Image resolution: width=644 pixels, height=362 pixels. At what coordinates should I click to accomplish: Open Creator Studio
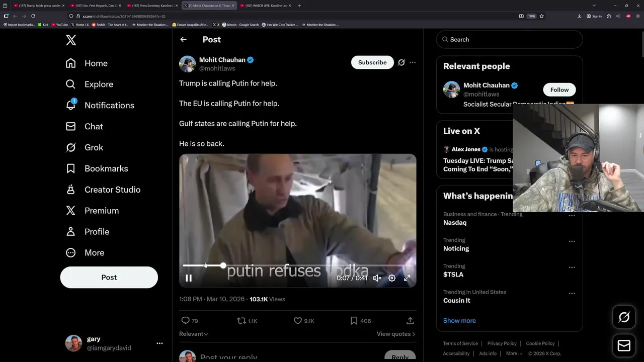click(103, 190)
